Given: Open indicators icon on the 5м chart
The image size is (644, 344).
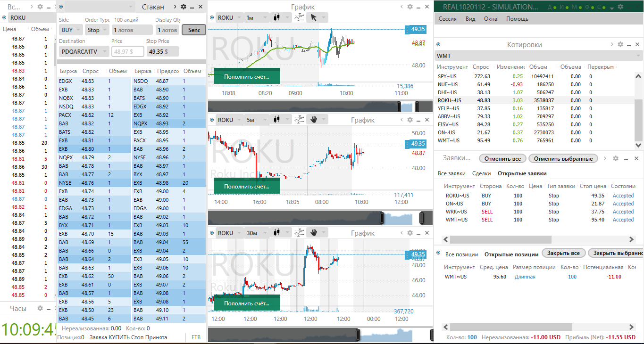Looking at the screenshot, I should tap(299, 120).
